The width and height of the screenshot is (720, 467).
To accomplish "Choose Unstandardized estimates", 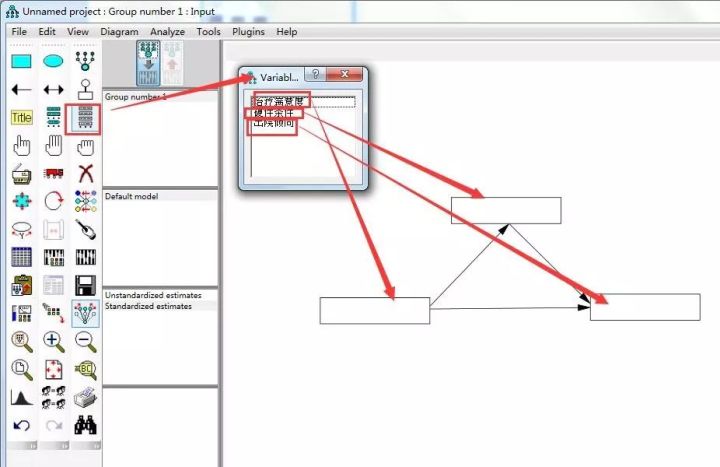I will [x=160, y=295].
